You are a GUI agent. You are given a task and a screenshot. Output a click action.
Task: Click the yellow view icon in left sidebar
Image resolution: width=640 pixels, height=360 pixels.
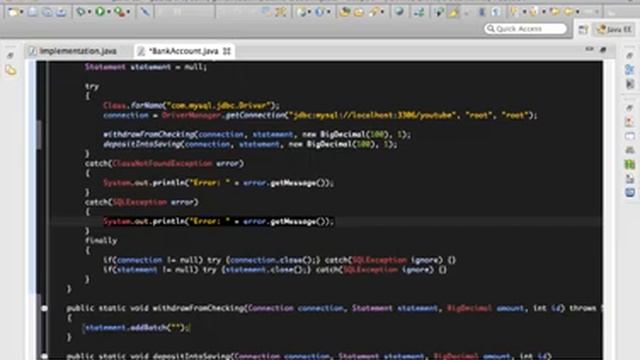[11, 71]
